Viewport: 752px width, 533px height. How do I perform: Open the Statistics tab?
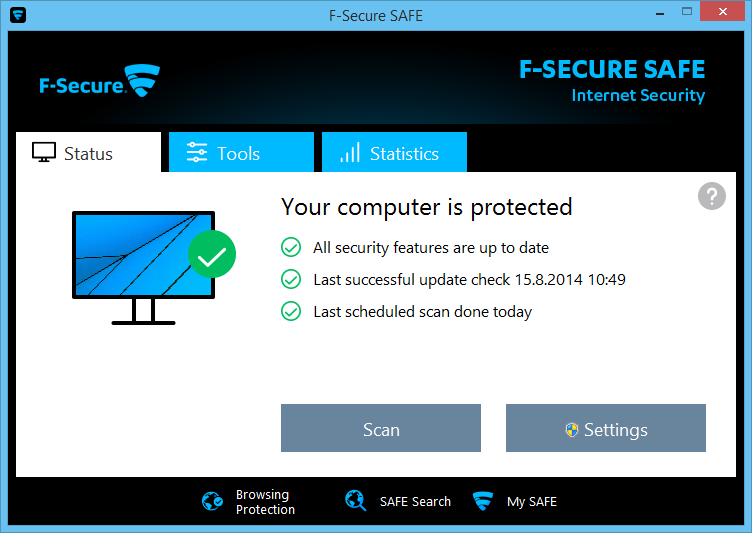tap(394, 153)
